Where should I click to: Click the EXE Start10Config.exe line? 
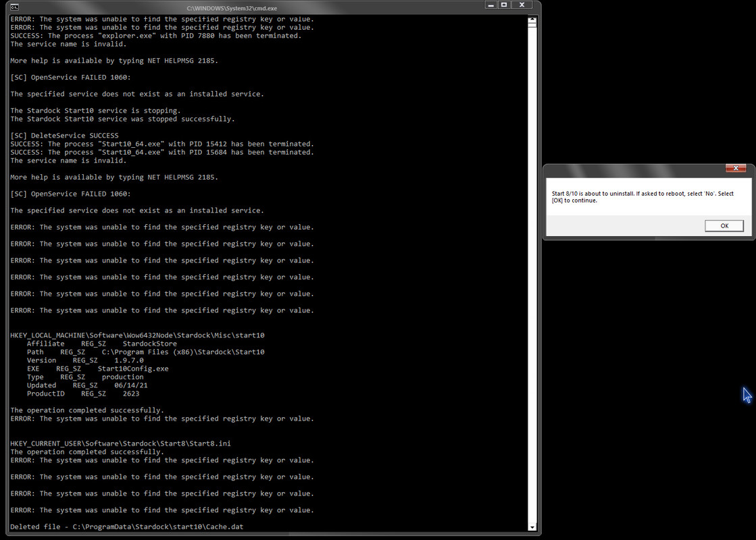pos(98,369)
